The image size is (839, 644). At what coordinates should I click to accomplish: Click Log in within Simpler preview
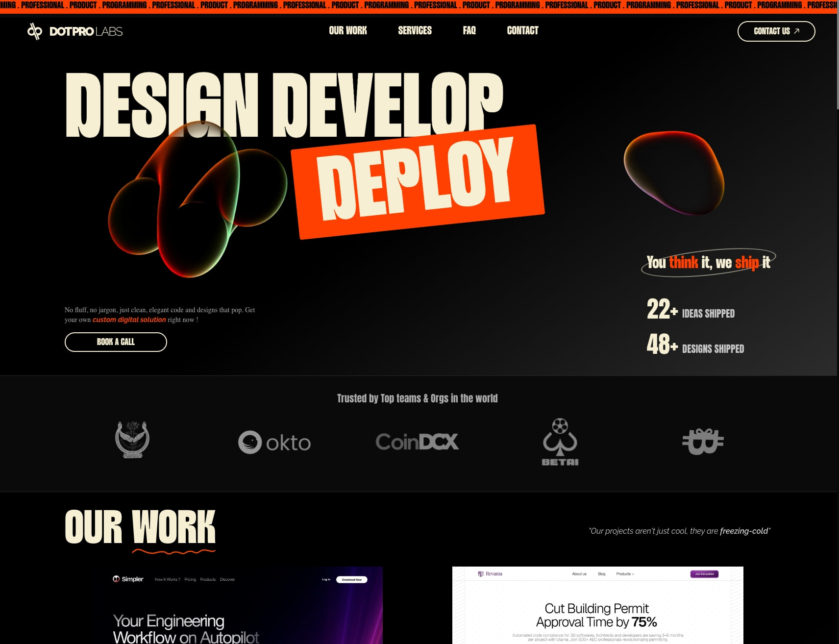(326, 579)
